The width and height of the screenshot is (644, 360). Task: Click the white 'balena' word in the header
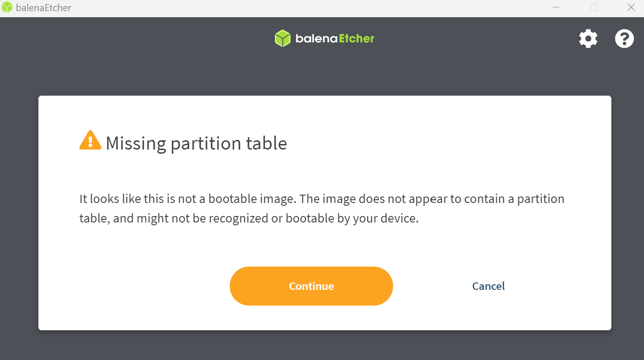(x=316, y=39)
